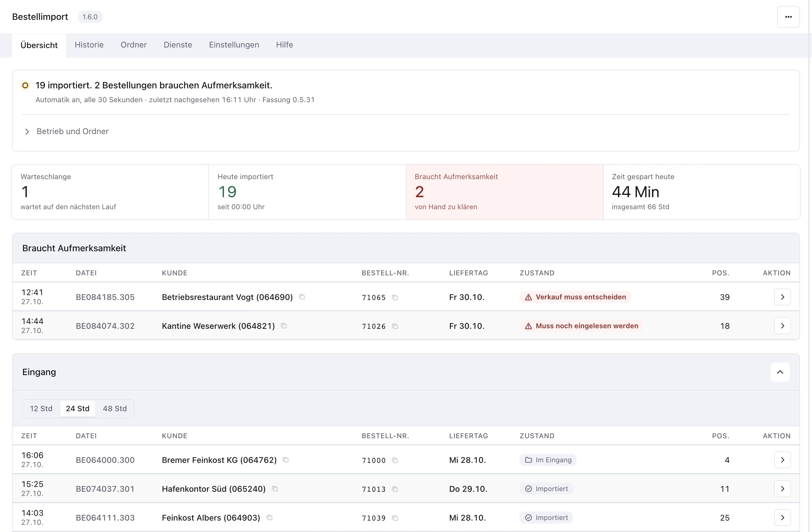812x532 pixels.
Task: Click the Verkauf muss entscheiden status badge
Action: click(575, 297)
